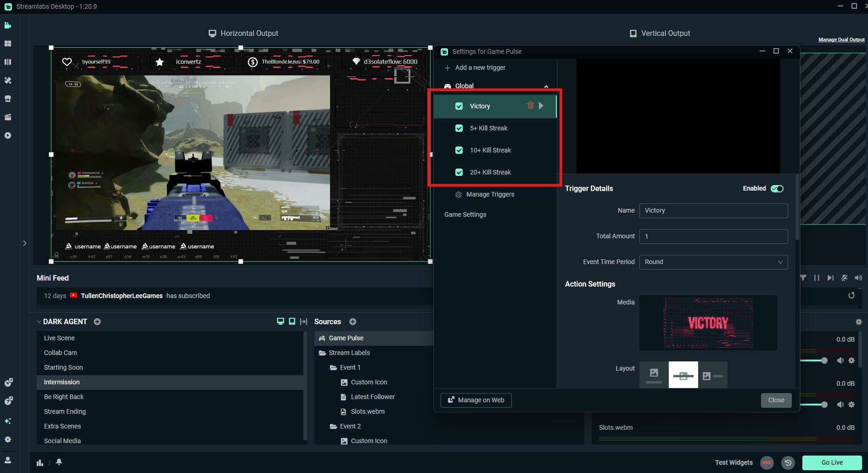Collapse the DARK AGENT scene collection chevron
The height and width of the screenshot is (473, 868).
coord(39,322)
